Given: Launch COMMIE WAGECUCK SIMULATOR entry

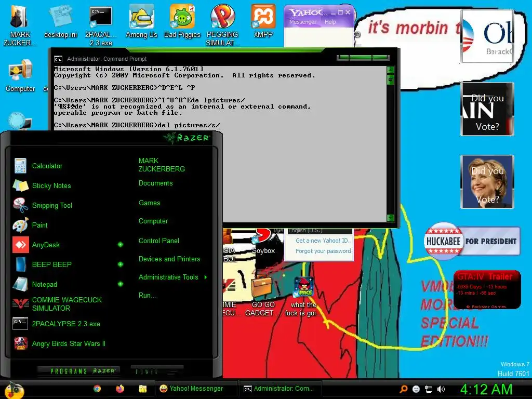Looking at the screenshot, I should pyautogui.click(x=57, y=304).
